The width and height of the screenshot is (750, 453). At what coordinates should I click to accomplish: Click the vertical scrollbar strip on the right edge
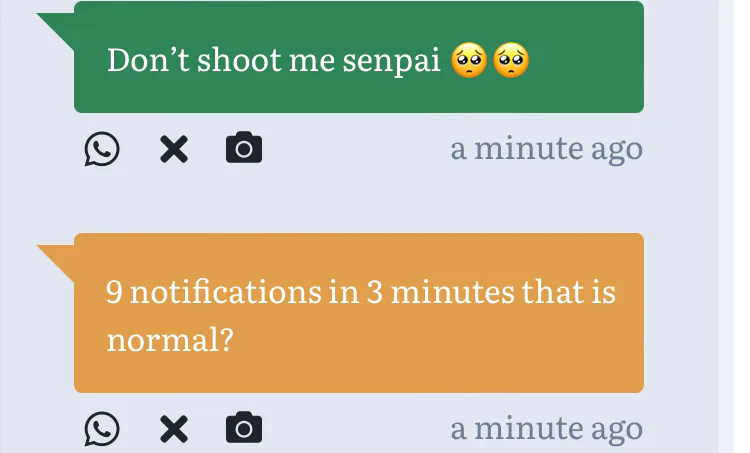tap(727, 226)
